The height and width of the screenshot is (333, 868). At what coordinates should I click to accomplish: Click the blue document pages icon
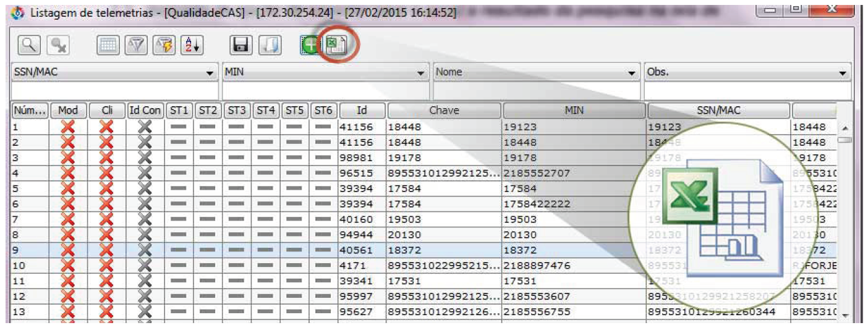pyautogui.click(x=270, y=45)
